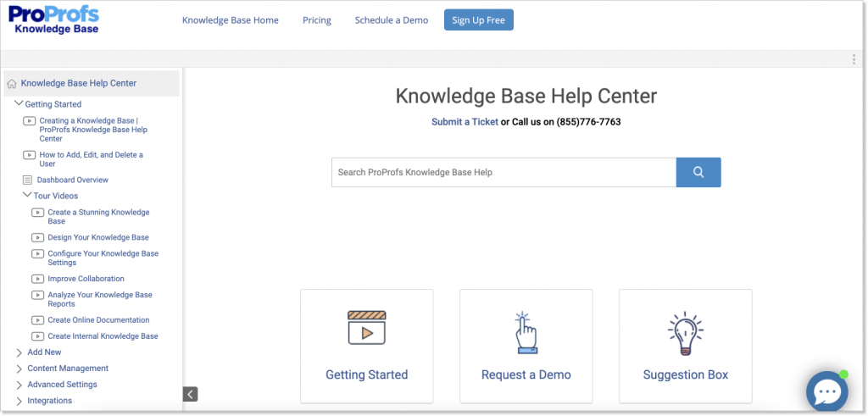Click video icon for How to Add, Edit, Delete User
This screenshot has width=868, height=416.
30,155
